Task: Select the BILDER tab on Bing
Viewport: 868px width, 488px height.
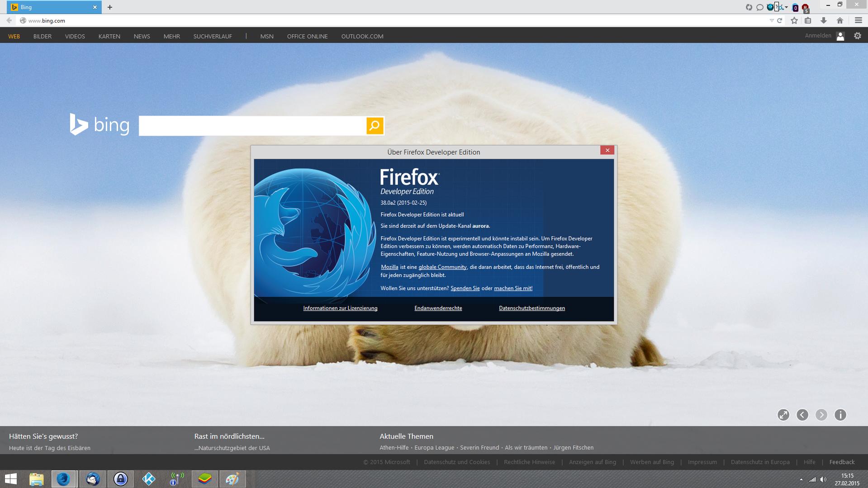Action: [x=43, y=36]
